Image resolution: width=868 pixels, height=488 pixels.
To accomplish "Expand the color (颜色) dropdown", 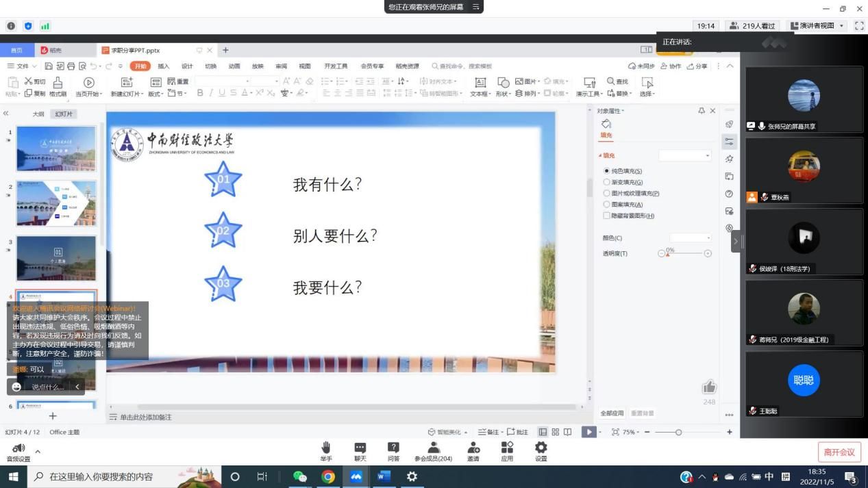I will [x=691, y=238].
